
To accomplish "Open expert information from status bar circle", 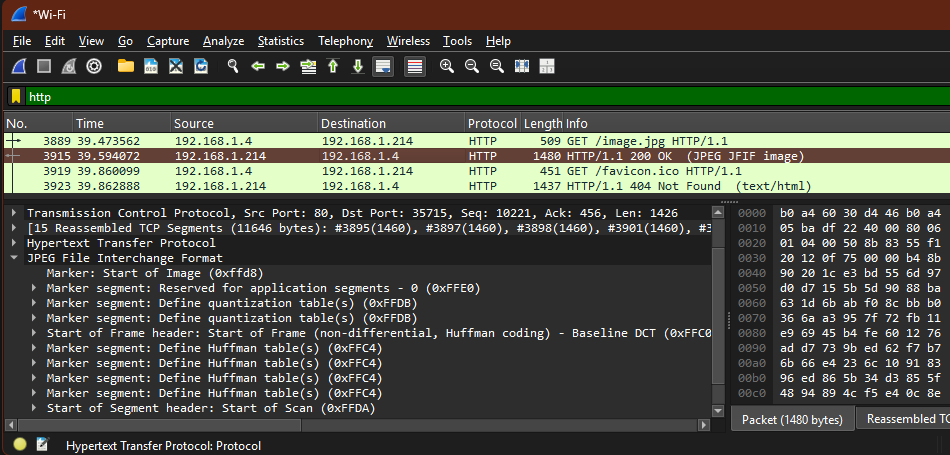I will click(x=19, y=445).
